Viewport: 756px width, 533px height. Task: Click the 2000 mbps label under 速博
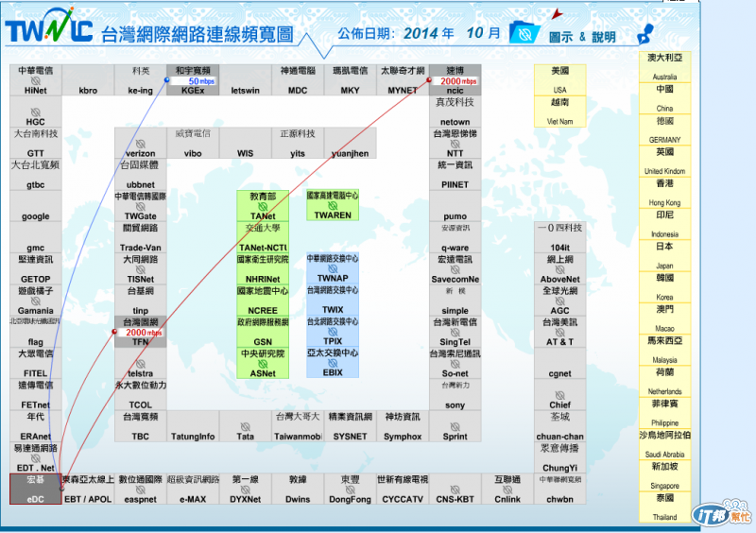(458, 81)
